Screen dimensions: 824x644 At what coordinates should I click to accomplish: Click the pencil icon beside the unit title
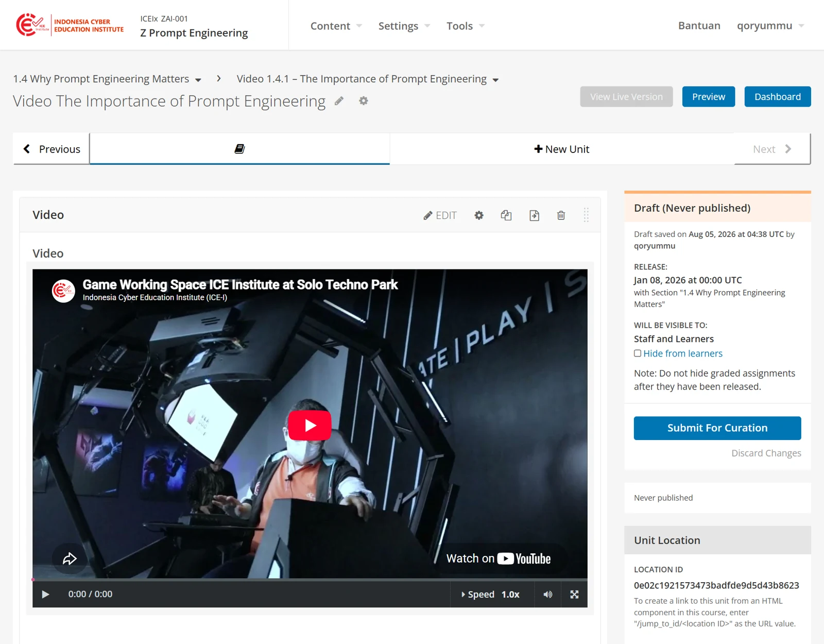point(339,101)
